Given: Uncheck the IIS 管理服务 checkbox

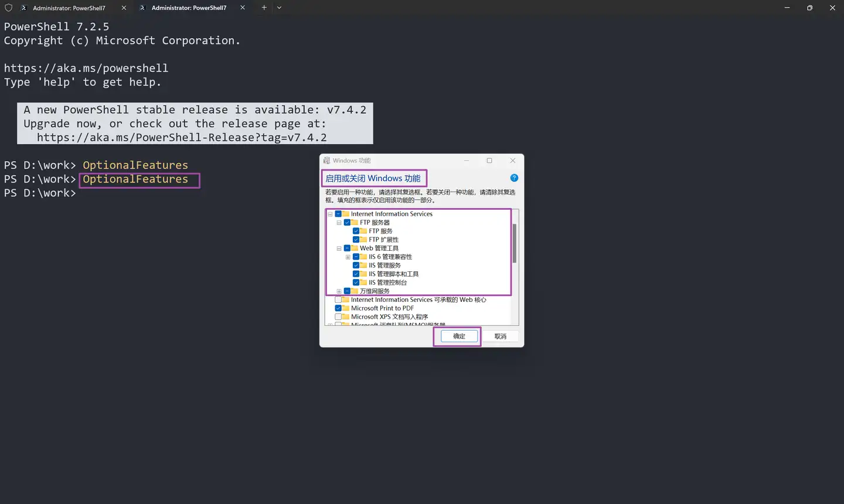Looking at the screenshot, I should click(x=356, y=265).
